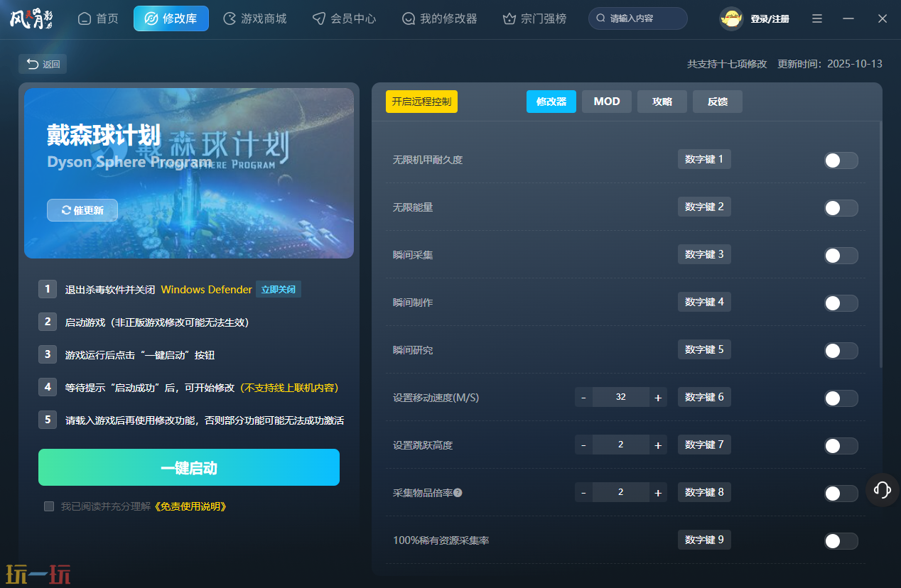Click the user avatar icon
The width and height of the screenshot is (901, 588).
(x=731, y=18)
